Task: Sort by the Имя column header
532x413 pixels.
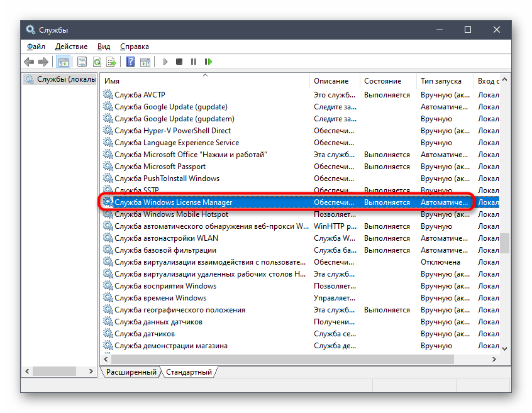Action: pos(206,81)
